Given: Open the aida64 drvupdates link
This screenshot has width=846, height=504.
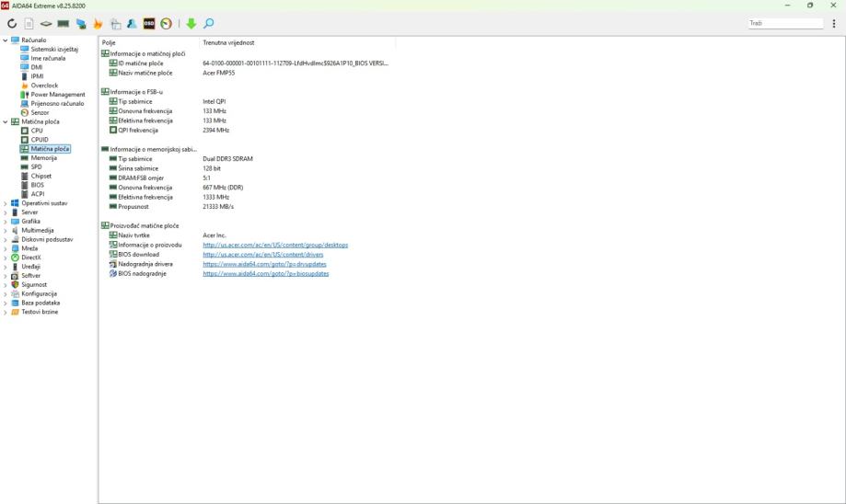Looking at the screenshot, I should pyautogui.click(x=264, y=264).
